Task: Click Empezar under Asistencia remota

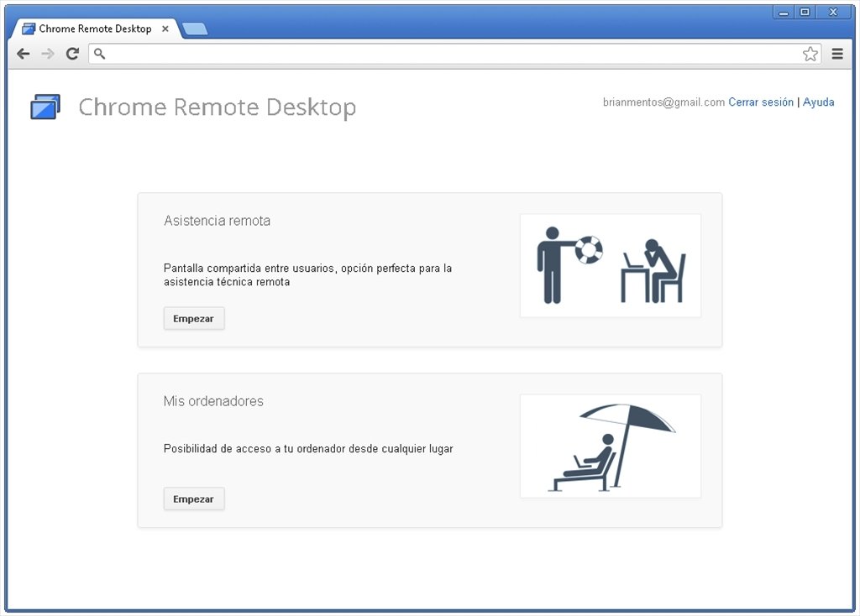Action: pyautogui.click(x=194, y=318)
